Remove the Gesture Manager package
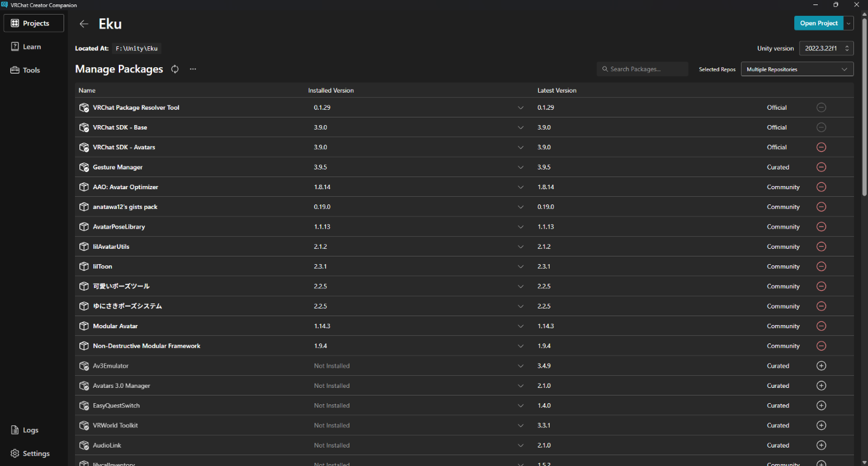Image resolution: width=868 pixels, height=466 pixels. tap(821, 167)
